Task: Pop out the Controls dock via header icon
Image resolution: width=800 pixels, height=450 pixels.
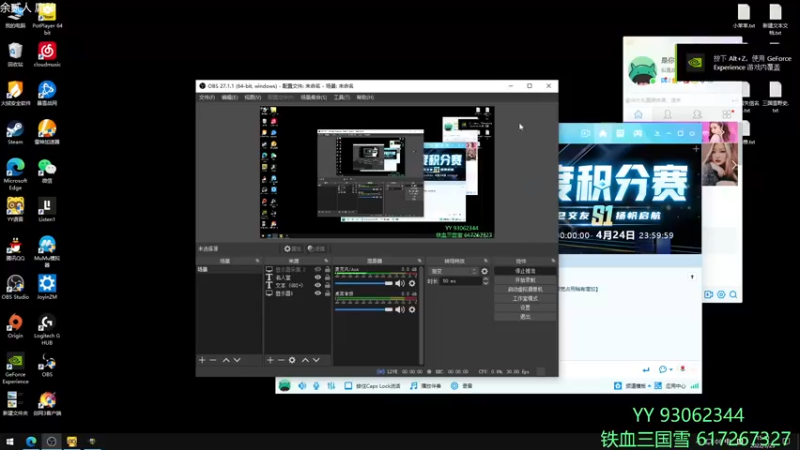Action: [x=553, y=261]
